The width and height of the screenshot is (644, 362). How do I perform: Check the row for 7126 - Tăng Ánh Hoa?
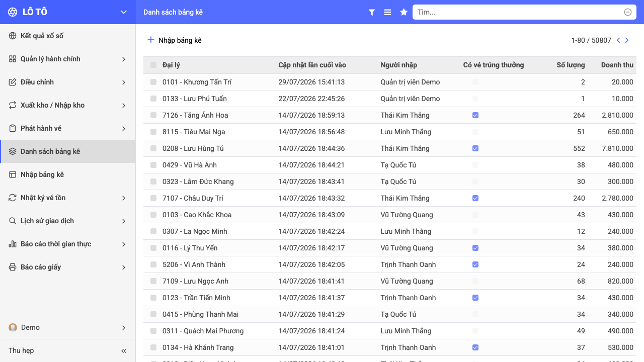(153, 115)
